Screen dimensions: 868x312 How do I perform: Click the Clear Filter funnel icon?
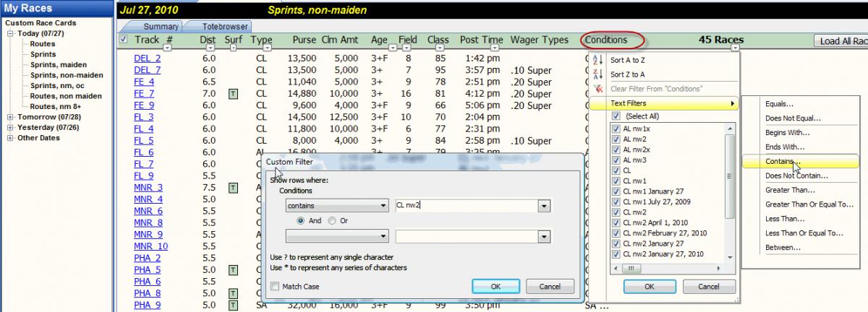click(597, 88)
